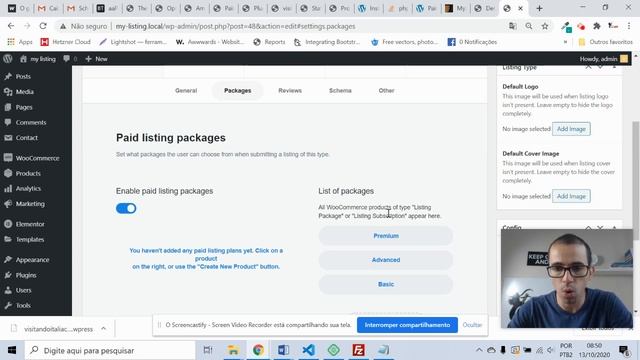The image size is (640, 360).
Task: Visit the my listing site home link
Action: click(38, 59)
